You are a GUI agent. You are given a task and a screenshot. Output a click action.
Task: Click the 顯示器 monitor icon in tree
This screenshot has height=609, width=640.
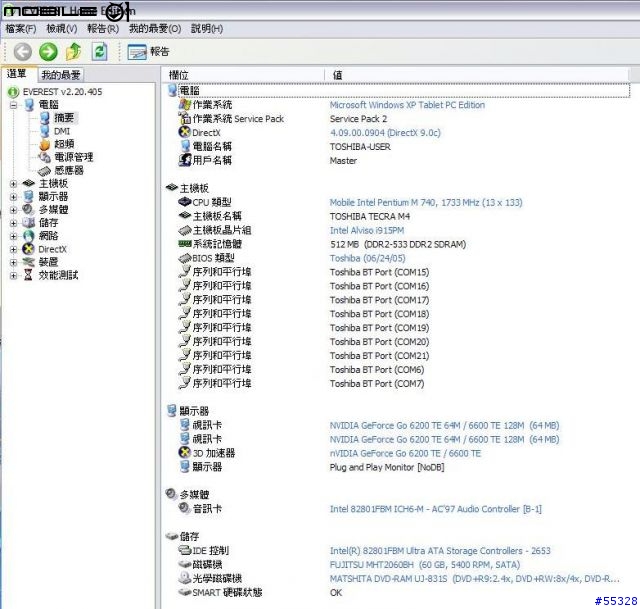(29, 197)
